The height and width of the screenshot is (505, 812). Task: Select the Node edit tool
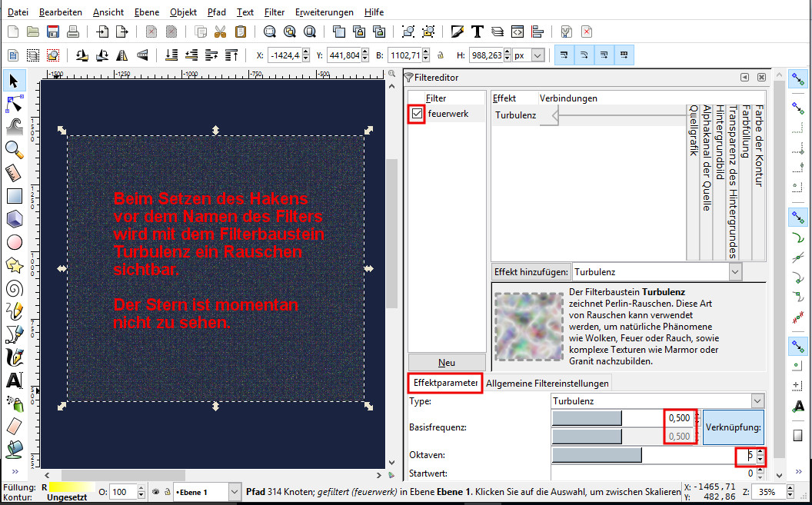tap(14, 104)
